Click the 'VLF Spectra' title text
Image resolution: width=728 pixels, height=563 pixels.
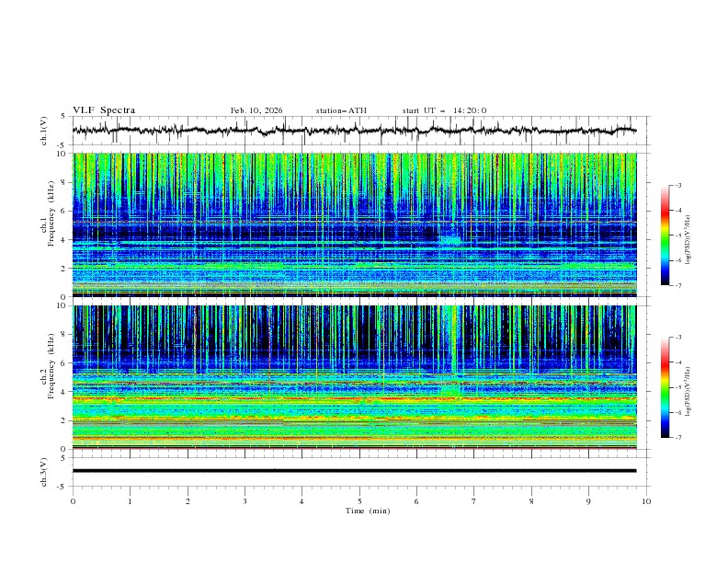pos(104,110)
